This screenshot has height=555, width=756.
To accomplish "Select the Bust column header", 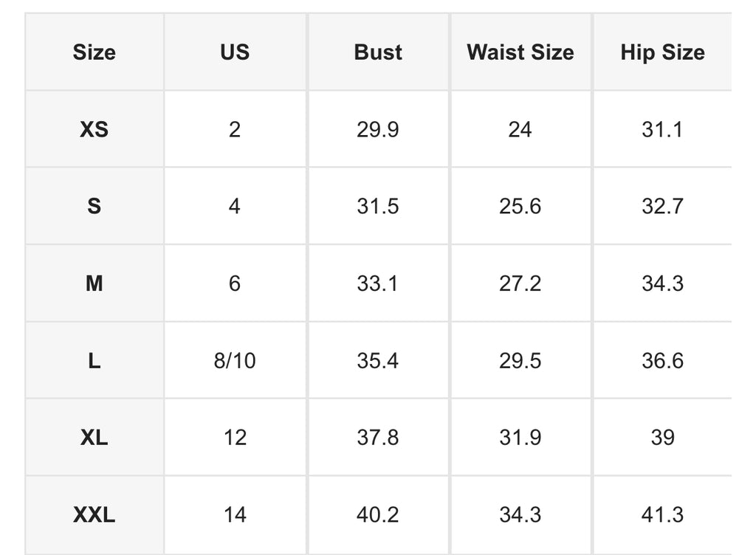I will click(x=378, y=52).
